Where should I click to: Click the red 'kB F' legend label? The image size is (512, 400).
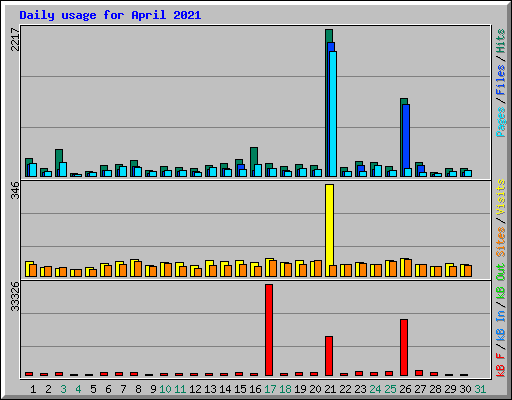[x=500, y=365]
